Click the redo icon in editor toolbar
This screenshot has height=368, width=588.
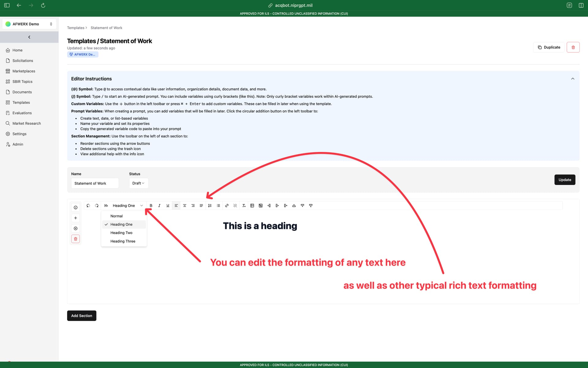point(97,206)
